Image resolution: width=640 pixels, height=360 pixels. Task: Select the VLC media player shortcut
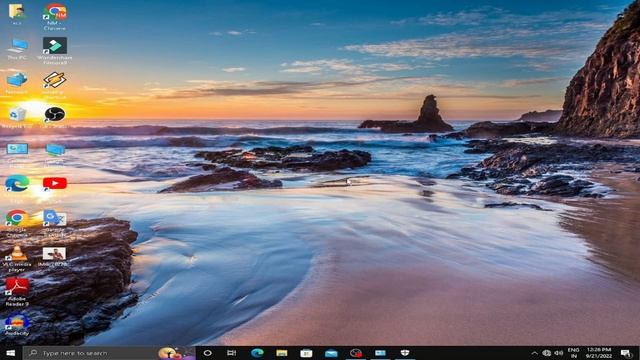(17, 259)
